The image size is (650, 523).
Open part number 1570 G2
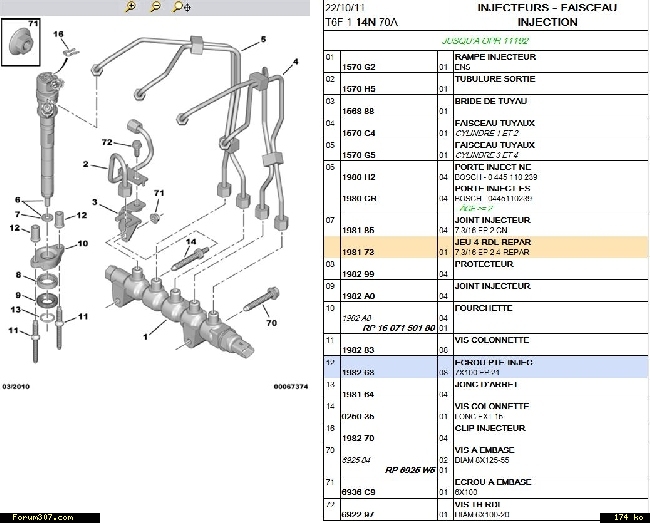(x=358, y=67)
